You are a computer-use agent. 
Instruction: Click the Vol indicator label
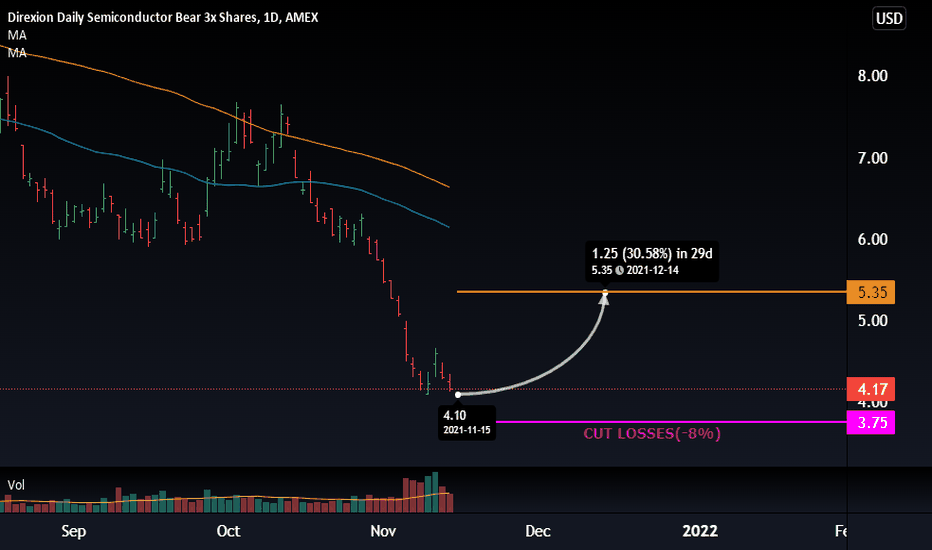pyautogui.click(x=16, y=485)
